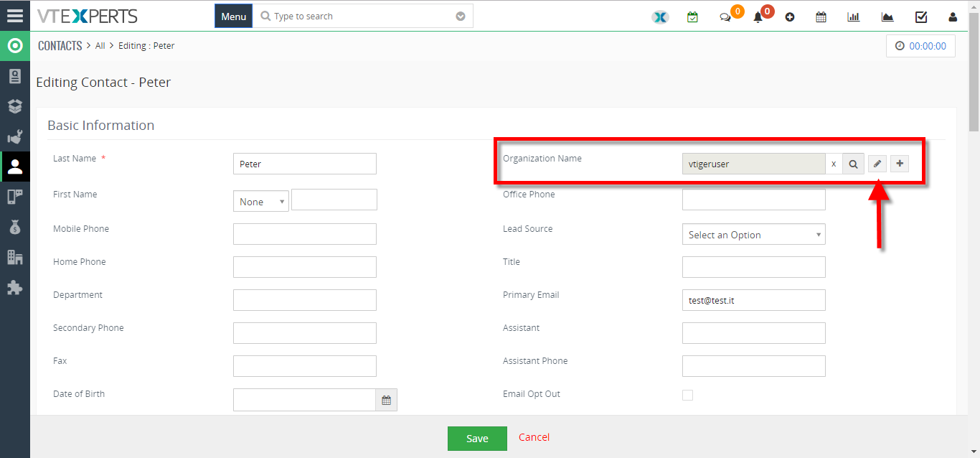Open organization search magnifier icon
Viewport: 980px width, 458px height.
853,164
